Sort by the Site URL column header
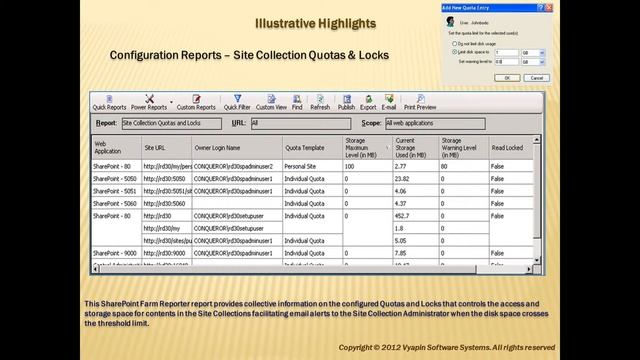The image size is (640, 360). (167, 148)
